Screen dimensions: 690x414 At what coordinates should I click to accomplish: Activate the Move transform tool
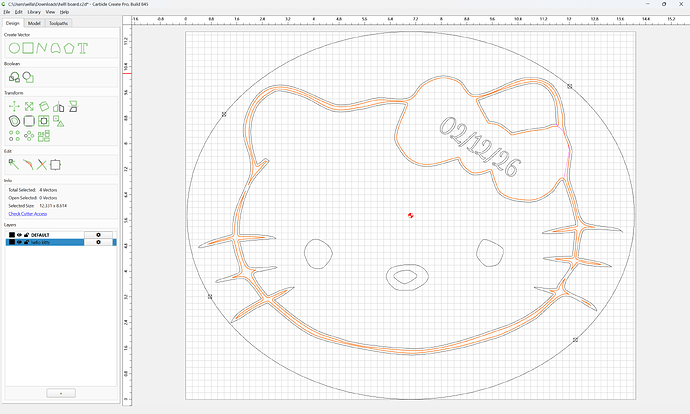click(14, 106)
